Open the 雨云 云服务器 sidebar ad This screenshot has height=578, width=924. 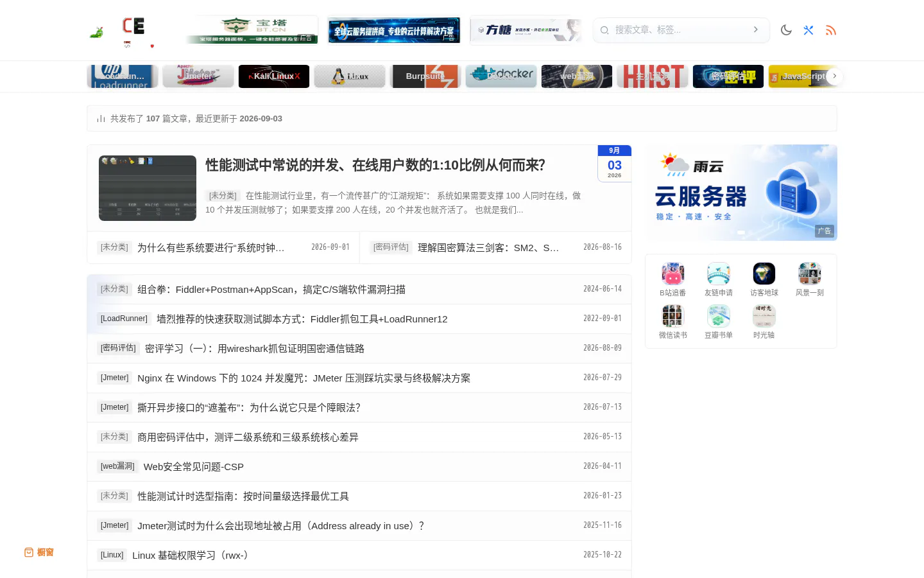(x=741, y=193)
